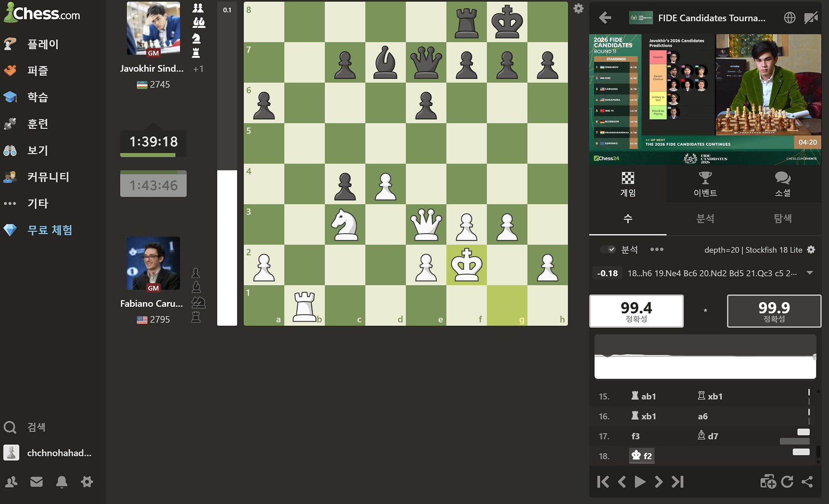This screenshot has height=504, width=829.
Task: Switch to the 분석 tab
Action: click(705, 218)
